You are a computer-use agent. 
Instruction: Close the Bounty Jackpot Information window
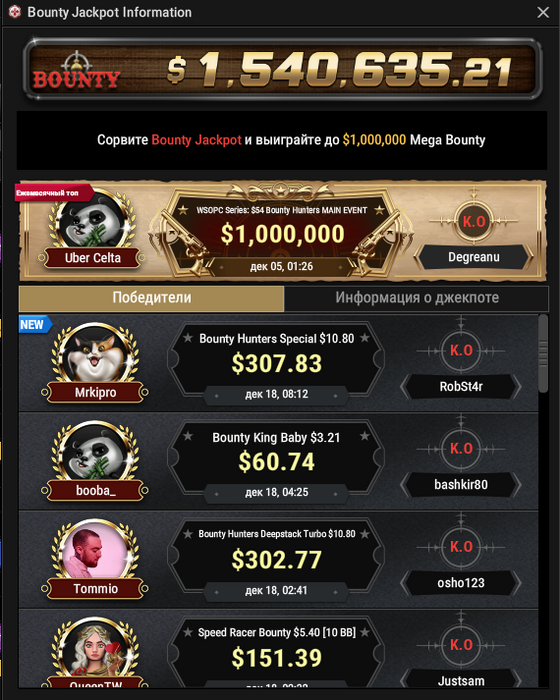pos(543,12)
